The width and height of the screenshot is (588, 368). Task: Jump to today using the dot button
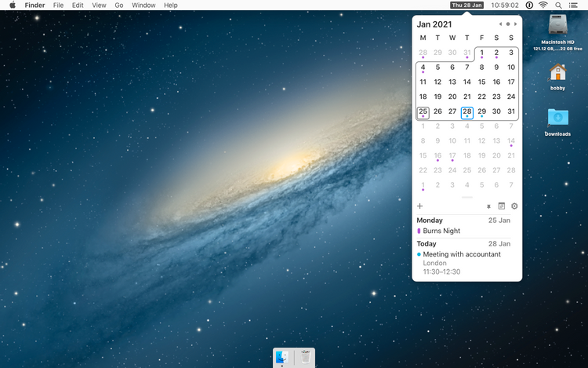coord(508,24)
